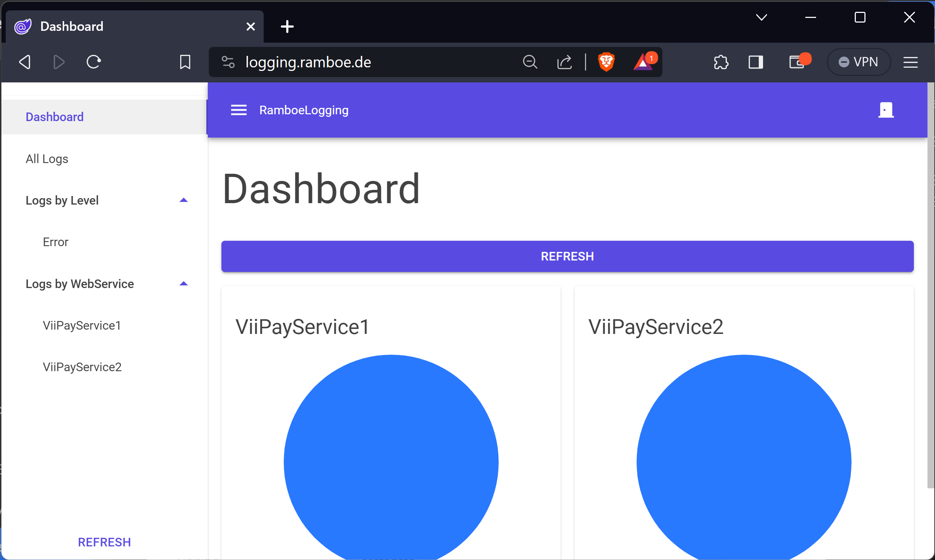The width and height of the screenshot is (935, 560).
Task: Open ViiPayService2 logs in sidebar
Action: [x=105, y=367]
